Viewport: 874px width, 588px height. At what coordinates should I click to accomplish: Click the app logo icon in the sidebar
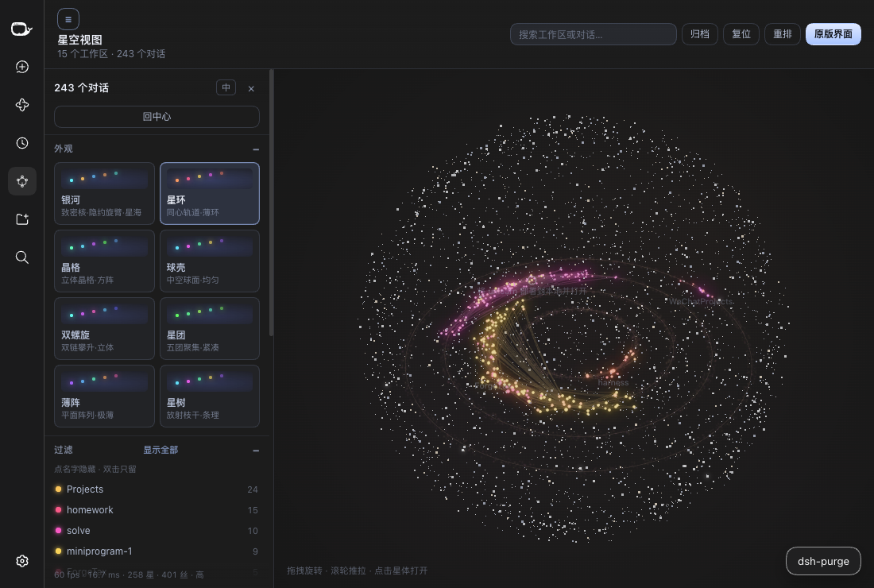tap(21, 29)
